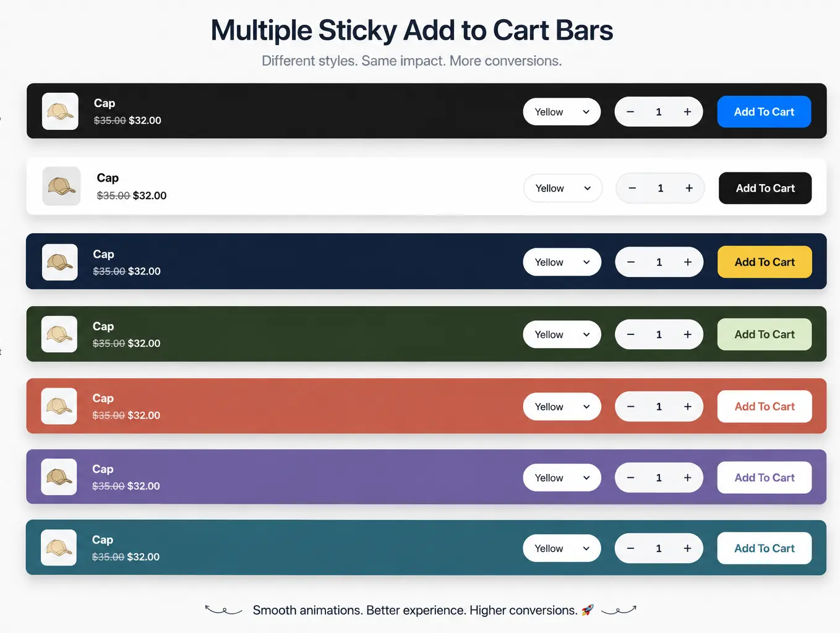This screenshot has height=633, width=840.
Task: Click cap thumbnail in the white bar
Action: click(61, 186)
